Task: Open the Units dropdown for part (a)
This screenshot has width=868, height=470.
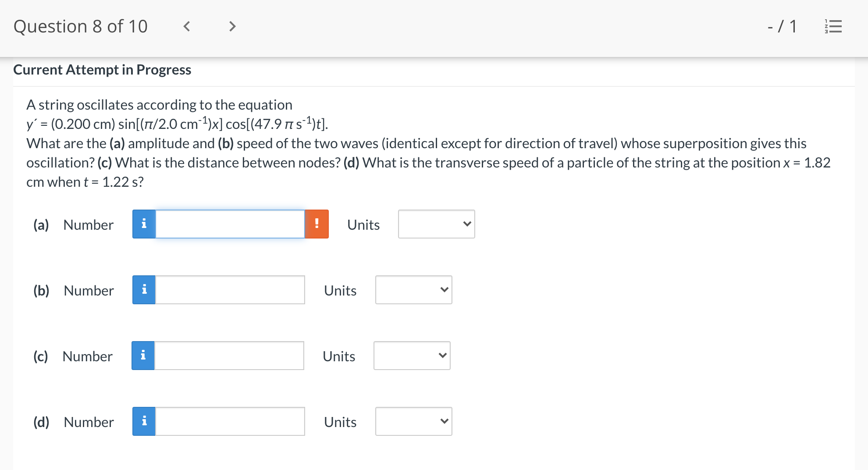Action: [x=436, y=224]
